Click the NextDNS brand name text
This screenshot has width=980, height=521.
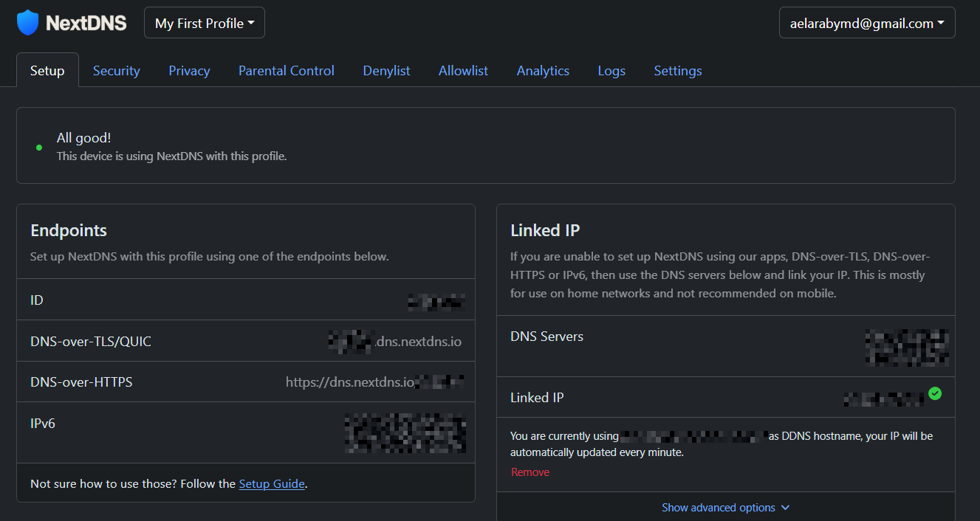coord(86,23)
